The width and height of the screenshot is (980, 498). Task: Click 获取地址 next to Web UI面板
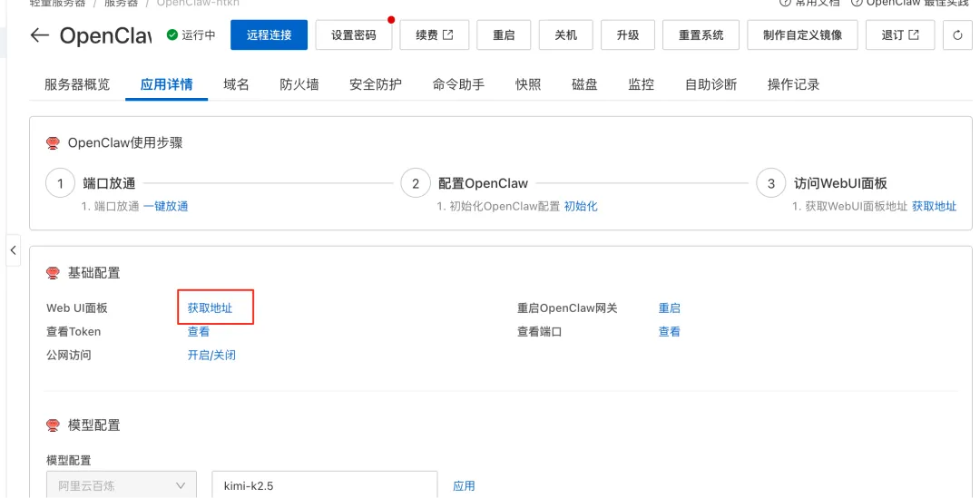click(210, 308)
